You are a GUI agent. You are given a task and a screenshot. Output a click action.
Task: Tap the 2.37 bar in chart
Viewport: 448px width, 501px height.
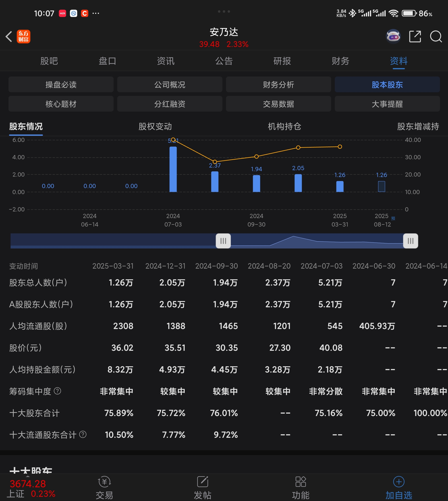point(215,182)
